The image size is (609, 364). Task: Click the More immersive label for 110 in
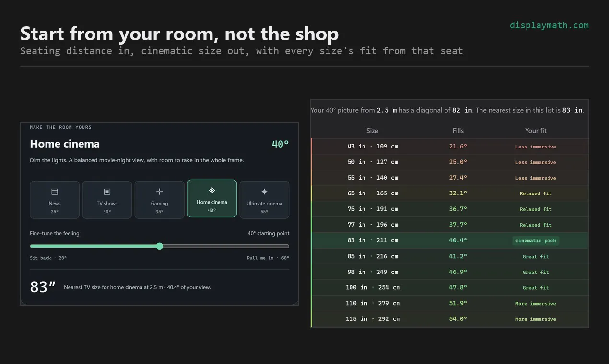(536, 303)
